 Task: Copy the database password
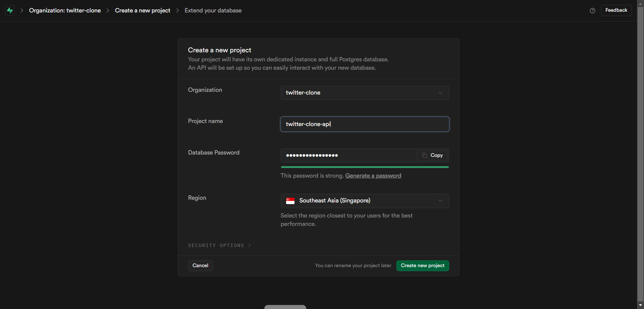[x=432, y=156]
